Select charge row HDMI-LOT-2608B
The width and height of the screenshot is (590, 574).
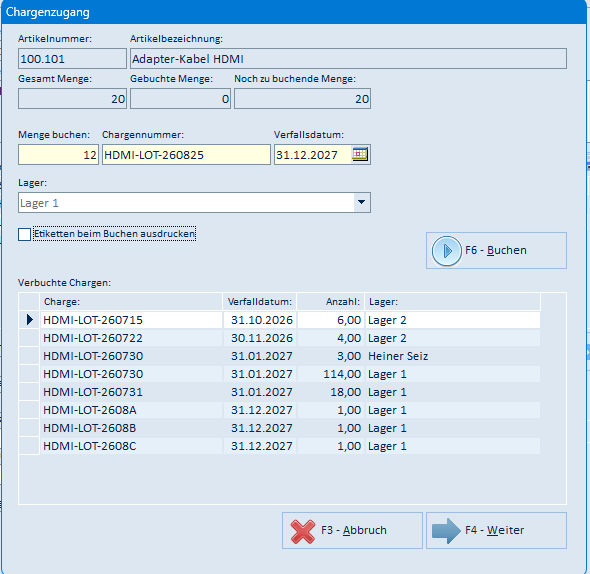click(x=290, y=428)
